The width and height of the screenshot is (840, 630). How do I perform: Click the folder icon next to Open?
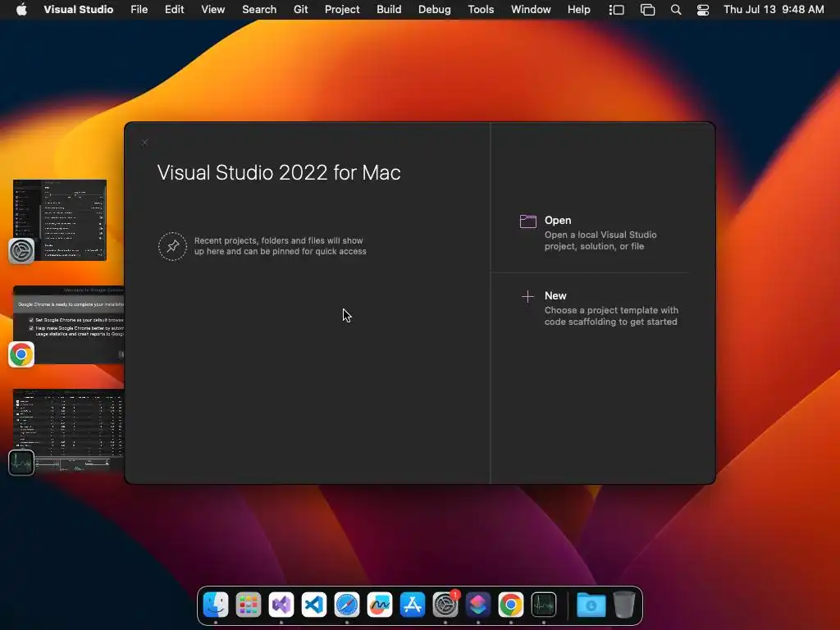coord(527,221)
